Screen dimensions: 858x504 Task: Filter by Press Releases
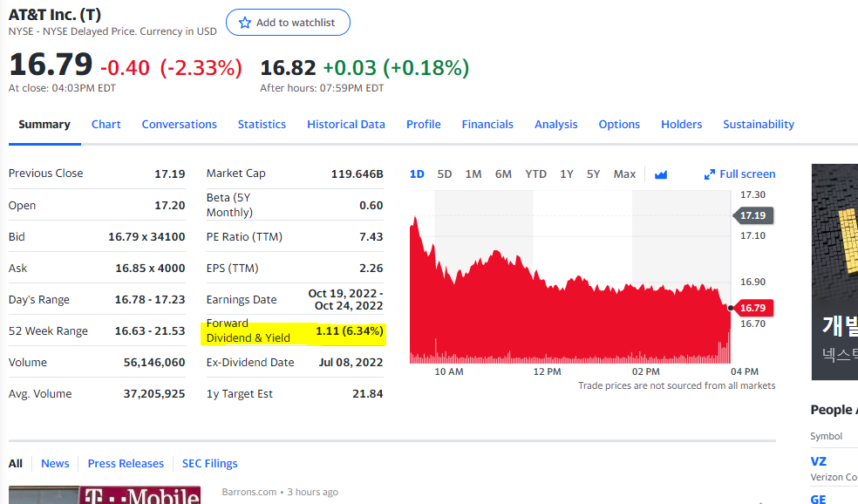coord(126,464)
